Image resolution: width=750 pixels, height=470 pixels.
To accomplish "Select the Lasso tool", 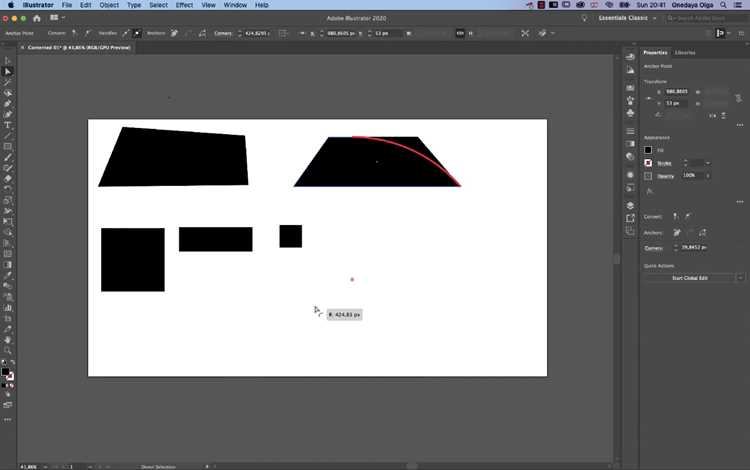I will (x=8, y=93).
